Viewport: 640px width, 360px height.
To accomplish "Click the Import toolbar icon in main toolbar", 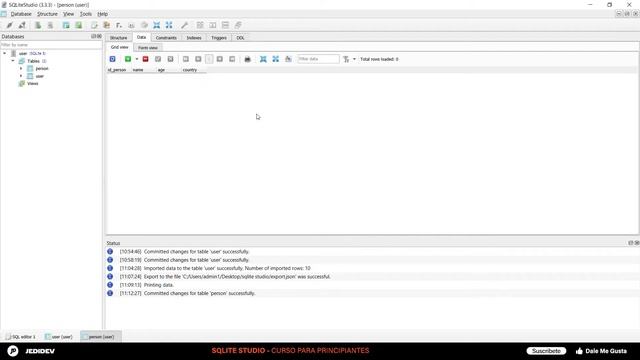I will [157, 25].
